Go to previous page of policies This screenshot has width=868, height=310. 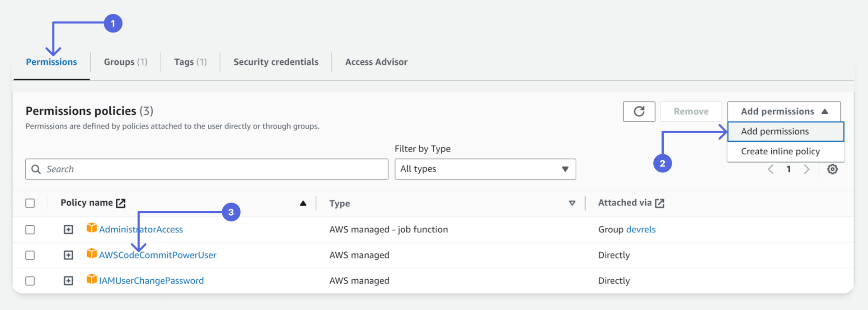tap(771, 169)
